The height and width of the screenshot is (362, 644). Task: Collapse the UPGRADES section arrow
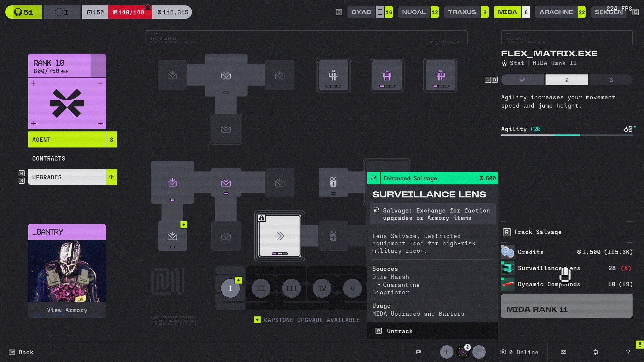point(111,177)
